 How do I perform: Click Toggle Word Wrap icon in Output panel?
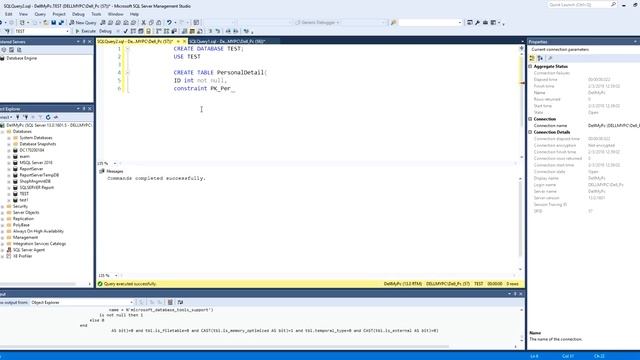(180, 302)
